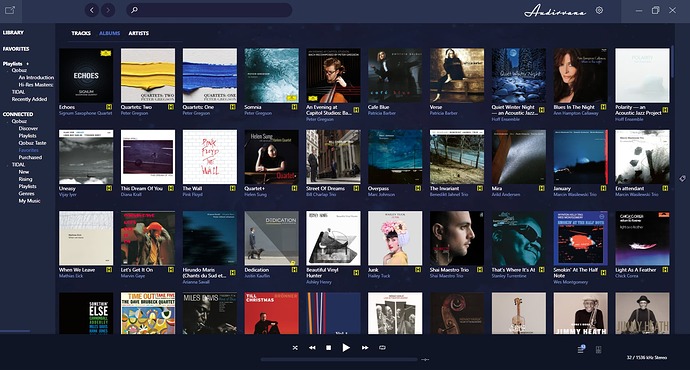Open artist link Chick Corea
The image size is (690, 370).
[627, 276]
